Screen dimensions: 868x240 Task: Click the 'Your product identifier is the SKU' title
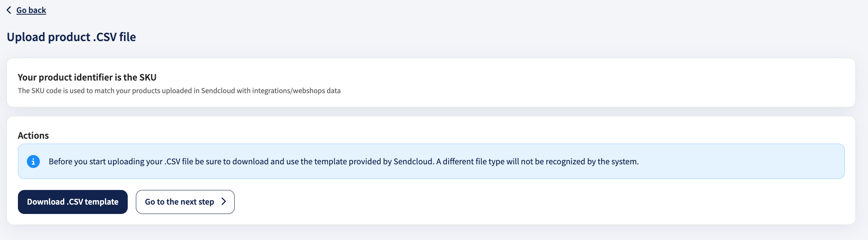point(87,77)
